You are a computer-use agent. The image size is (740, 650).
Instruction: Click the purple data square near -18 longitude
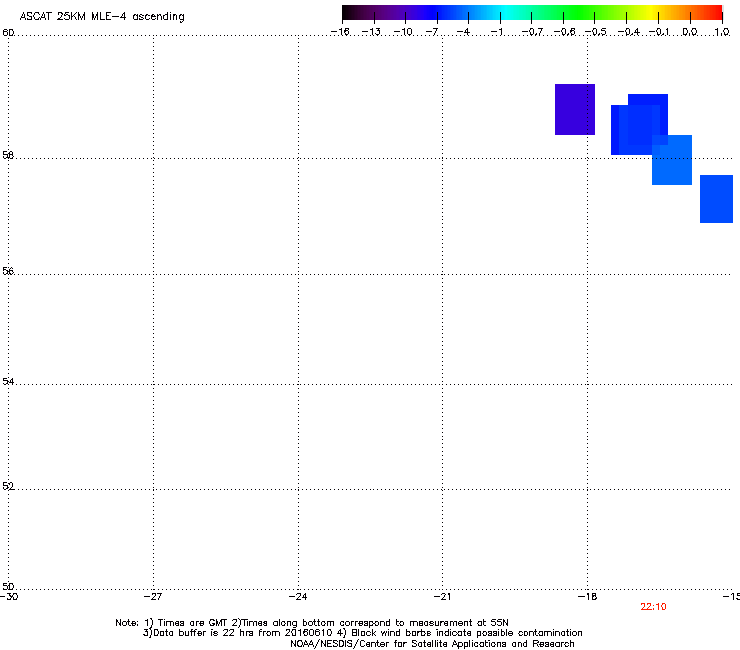(575, 110)
